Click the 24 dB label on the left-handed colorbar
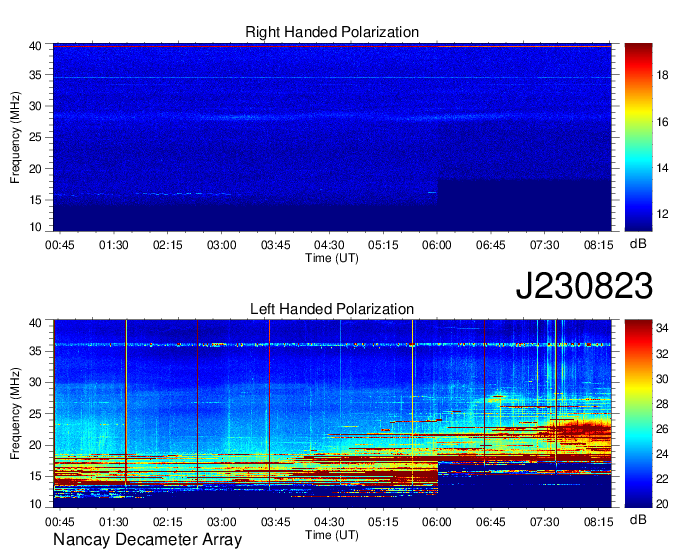This screenshot has width=680, height=552. 662,454
